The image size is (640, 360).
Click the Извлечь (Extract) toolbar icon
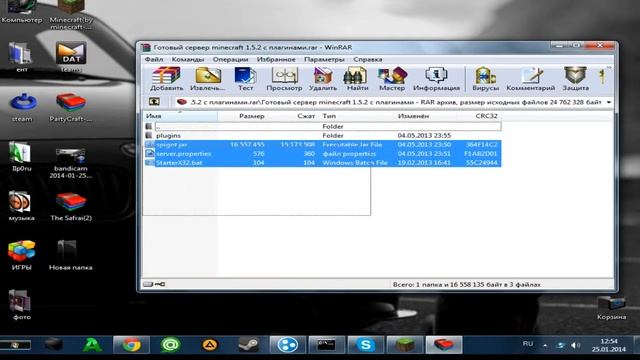point(208,79)
